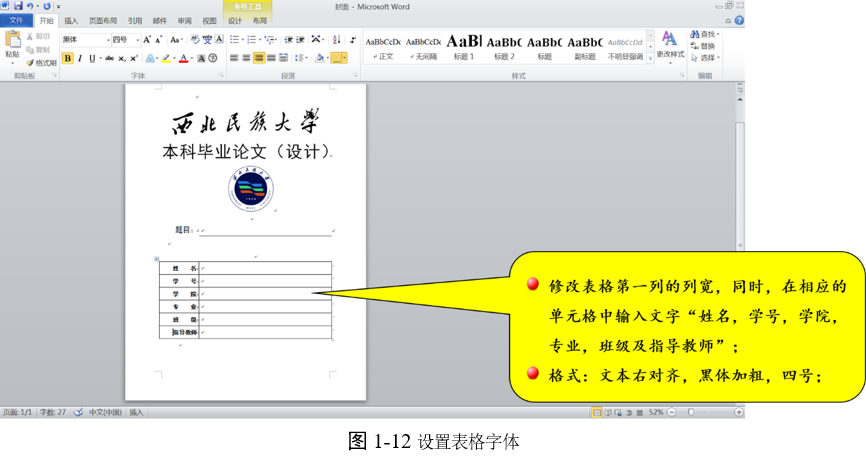The image size is (866, 466).
Task: Undo the last action
Action: (30, 6)
